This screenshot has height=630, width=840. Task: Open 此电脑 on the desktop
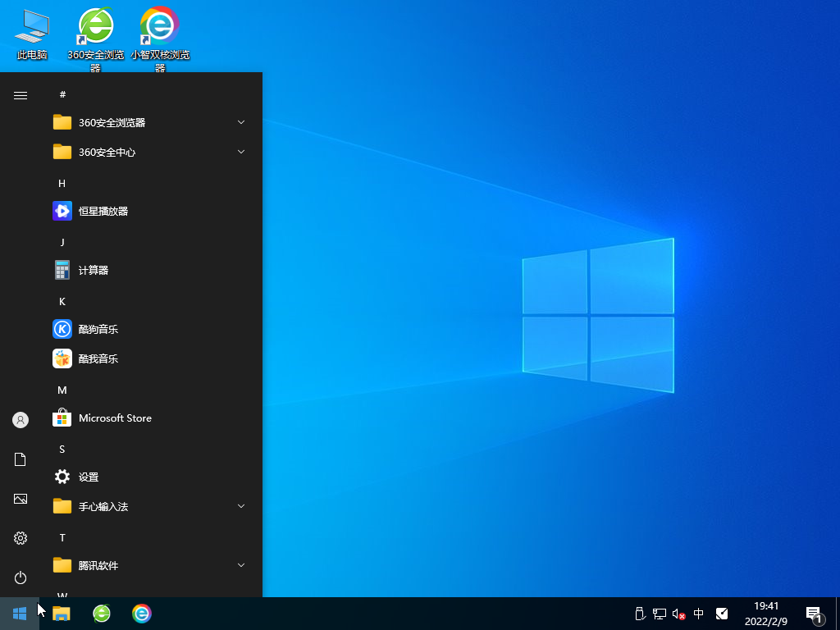point(30,33)
